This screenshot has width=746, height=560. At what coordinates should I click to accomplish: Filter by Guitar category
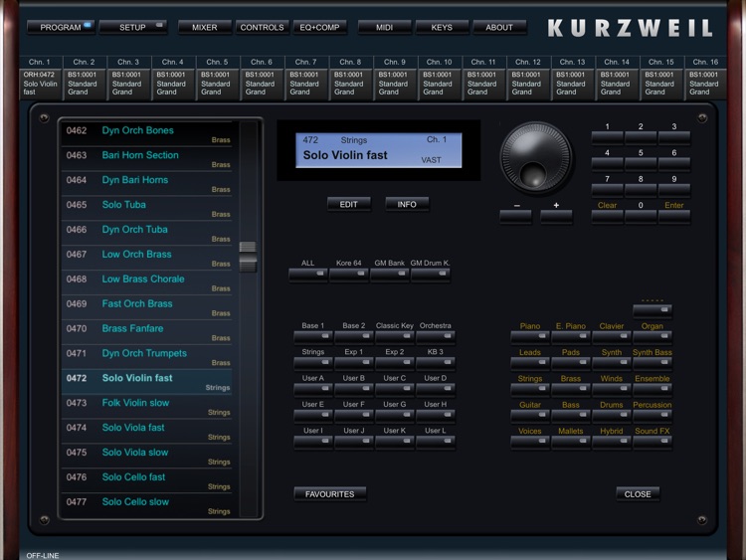[x=530, y=416]
